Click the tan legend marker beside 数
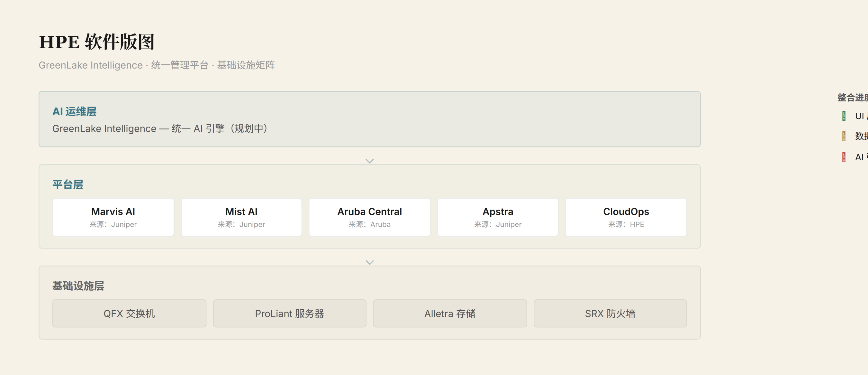Screen dimensions: 868x375 [844, 136]
